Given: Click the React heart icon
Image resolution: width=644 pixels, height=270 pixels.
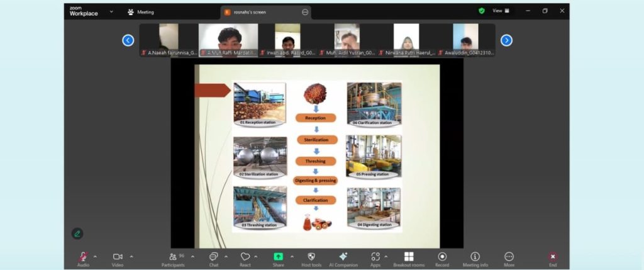Looking at the screenshot, I should tap(245, 257).
